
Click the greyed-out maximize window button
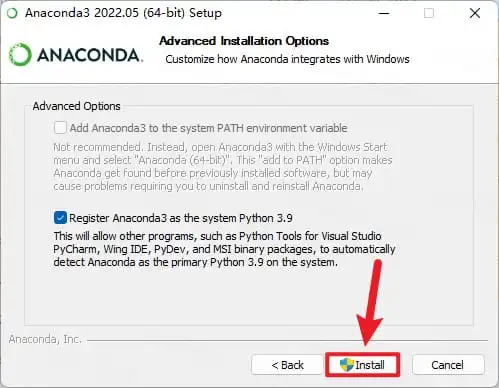point(429,13)
